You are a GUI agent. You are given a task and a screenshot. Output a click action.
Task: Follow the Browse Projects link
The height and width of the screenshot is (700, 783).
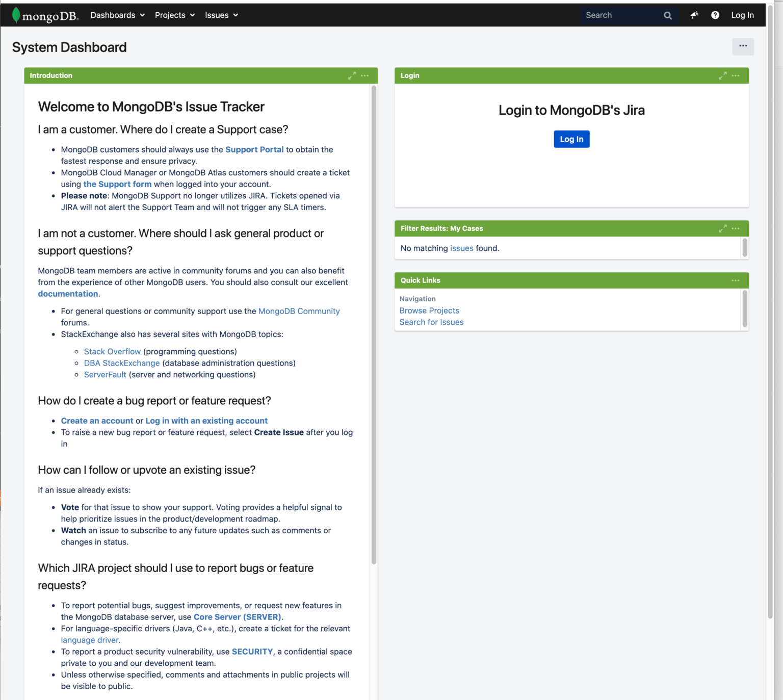click(x=429, y=310)
